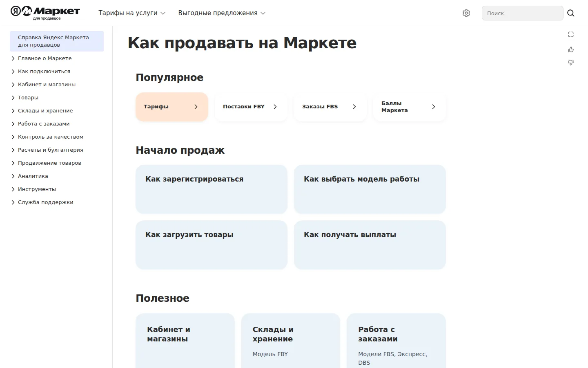Open Товары sidebar label
The width and height of the screenshot is (588, 368).
pyautogui.click(x=28, y=98)
